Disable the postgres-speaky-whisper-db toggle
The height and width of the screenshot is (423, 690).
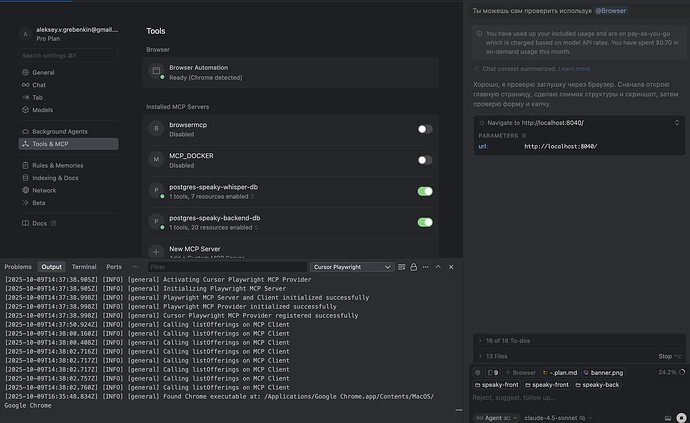coord(425,191)
